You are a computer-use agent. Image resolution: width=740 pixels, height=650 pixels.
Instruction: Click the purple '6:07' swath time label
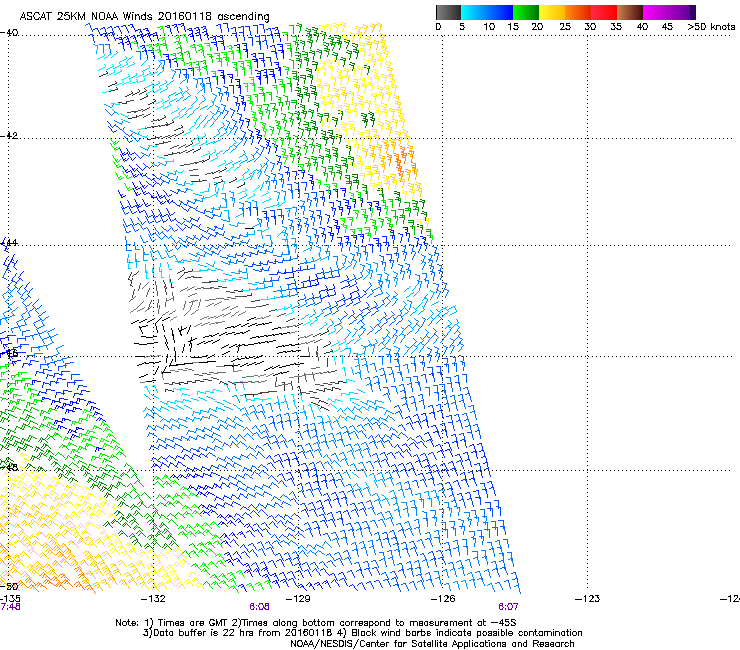[x=508, y=607]
